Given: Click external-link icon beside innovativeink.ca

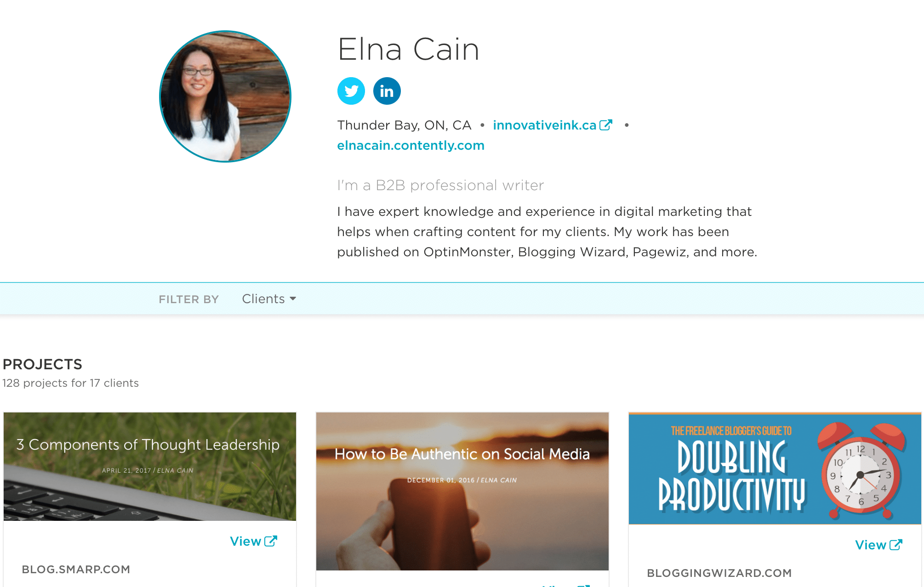Looking at the screenshot, I should (x=606, y=125).
